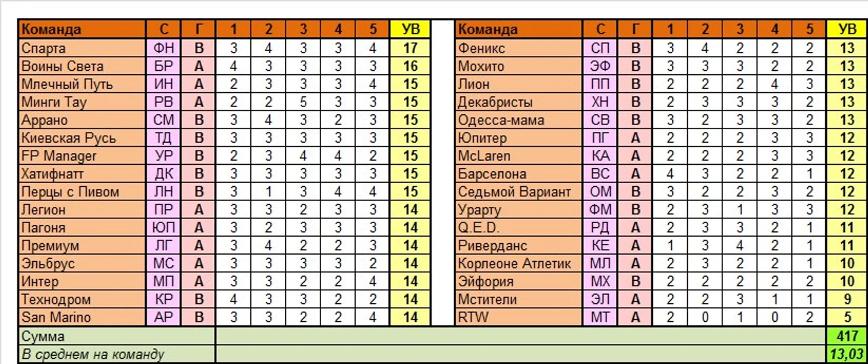Image resolution: width=868 pixels, height=364 pixels.
Task: Select the Воины Света team cell
Action: point(83,66)
